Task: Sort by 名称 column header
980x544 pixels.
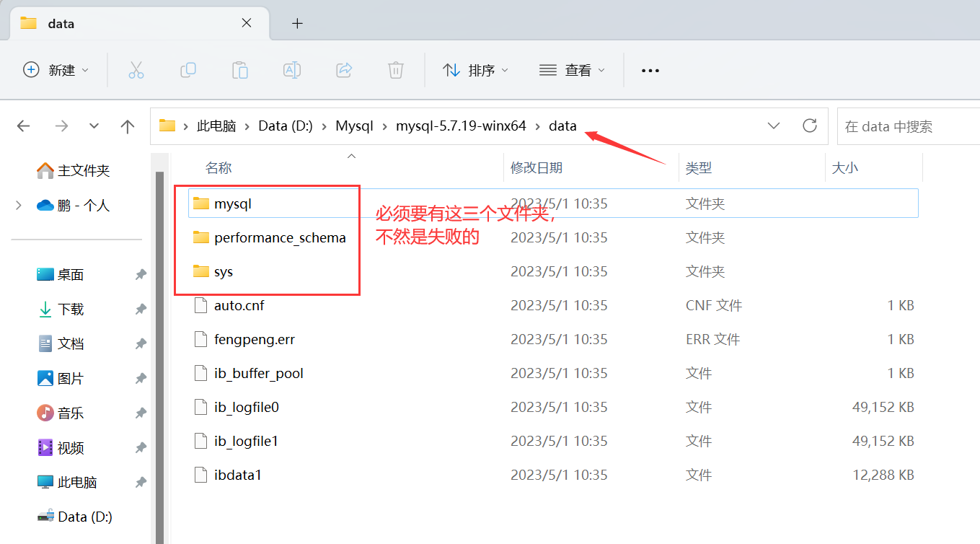Action: coord(218,168)
